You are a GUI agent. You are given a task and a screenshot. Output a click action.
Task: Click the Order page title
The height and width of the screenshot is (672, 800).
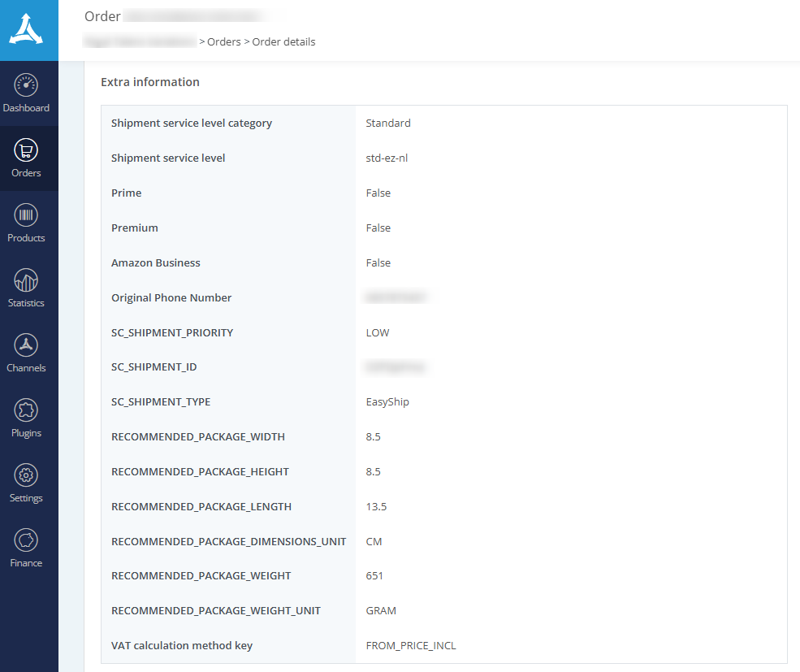(102, 16)
